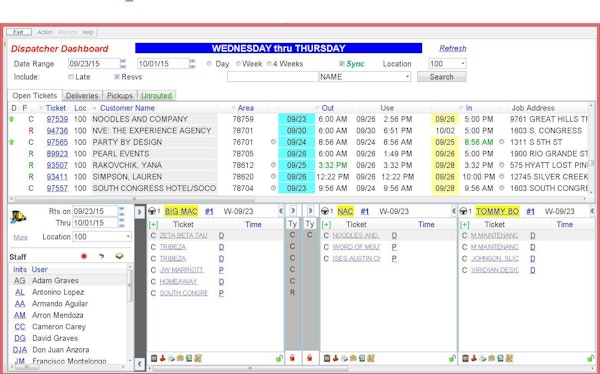600x374 pixels.
Task: Sort by Customer Name column header
Action: [x=127, y=108]
